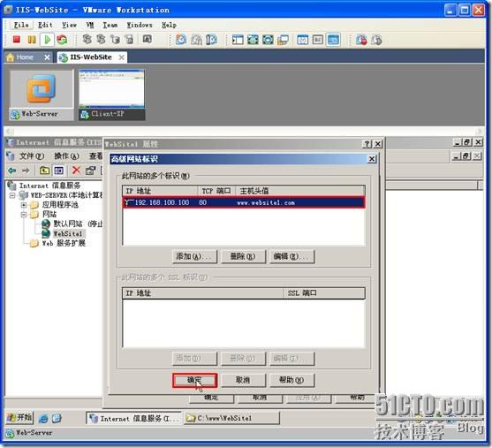The height and width of the screenshot is (448, 492).
Task: Click the IP 地址 column header
Action: click(x=161, y=191)
